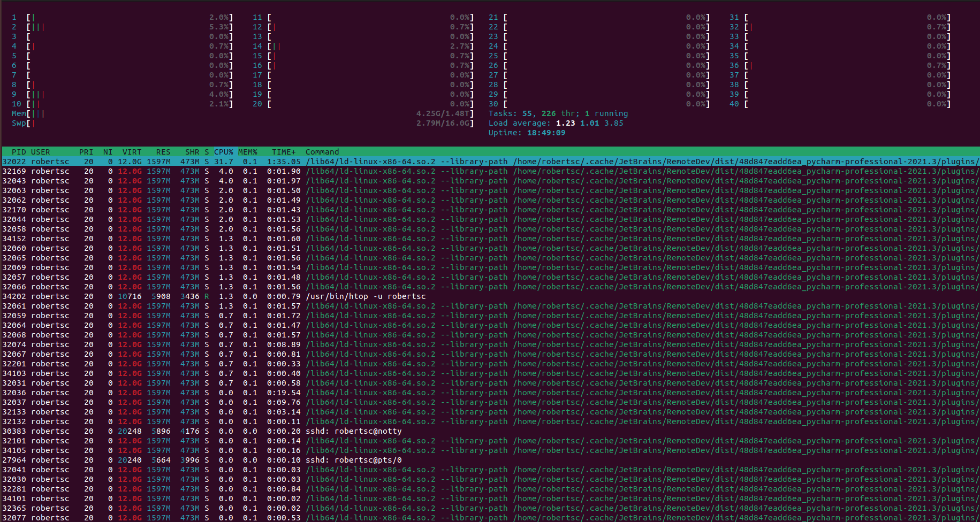The width and height of the screenshot is (980, 522).
Task: Sort by the TIME+ column header
Action: point(284,152)
